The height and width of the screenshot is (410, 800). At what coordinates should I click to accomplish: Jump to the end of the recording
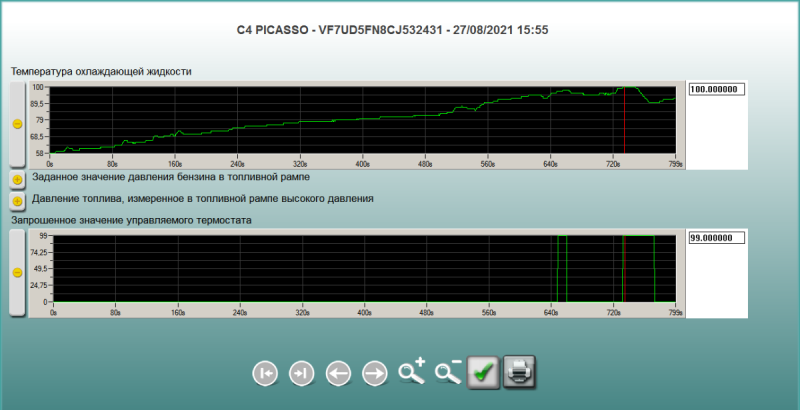click(301, 373)
